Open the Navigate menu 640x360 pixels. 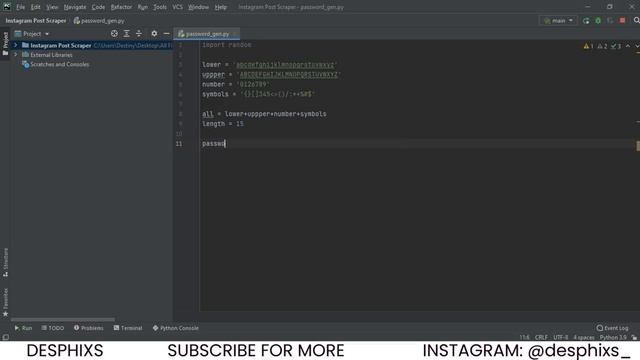[75, 7]
